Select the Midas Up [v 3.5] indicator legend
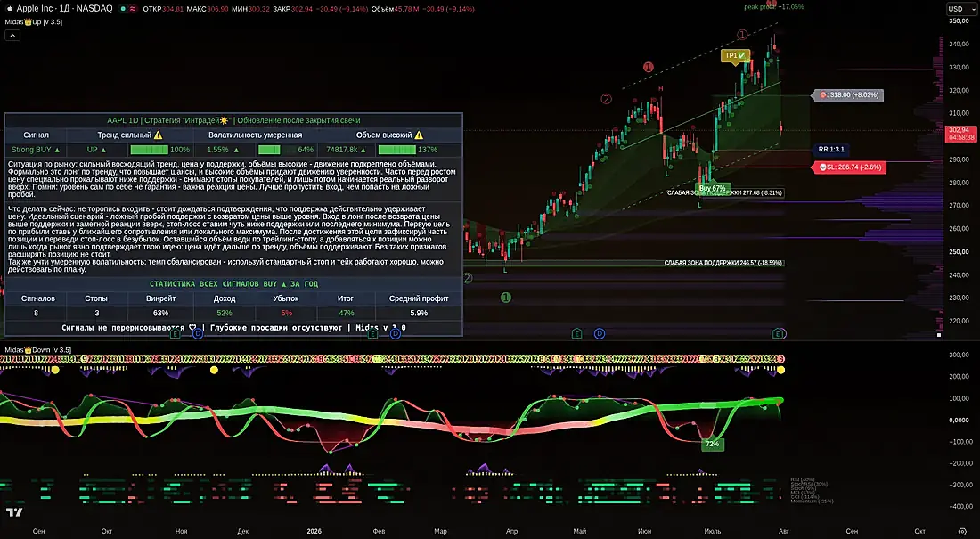Image resolution: width=980 pixels, height=539 pixels. (x=34, y=22)
